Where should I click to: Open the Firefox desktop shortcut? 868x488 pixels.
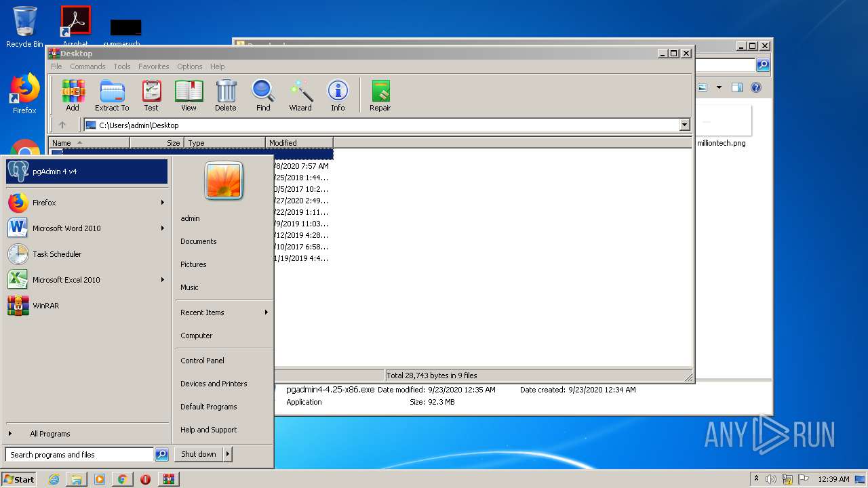(x=24, y=94)
